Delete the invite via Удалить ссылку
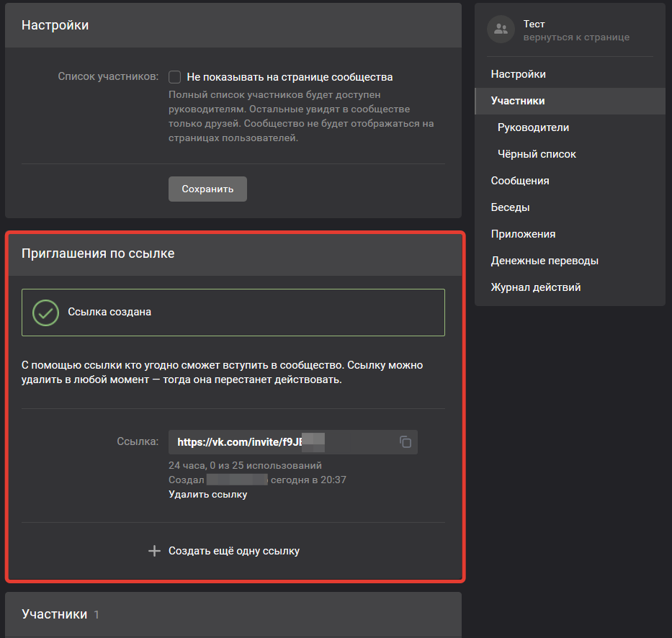Image resolution: width=672 pixels, height=638 pixels. pos(207,495)
